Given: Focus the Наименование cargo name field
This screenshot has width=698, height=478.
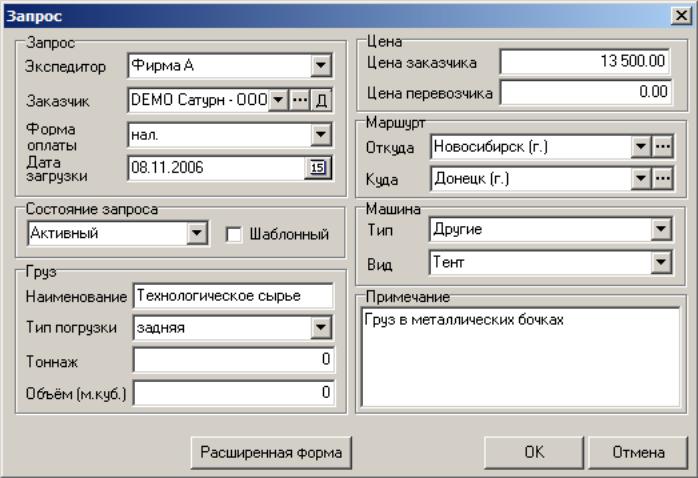Looking at the screenshot, I should pyautogui.click(x=233, y=296).
